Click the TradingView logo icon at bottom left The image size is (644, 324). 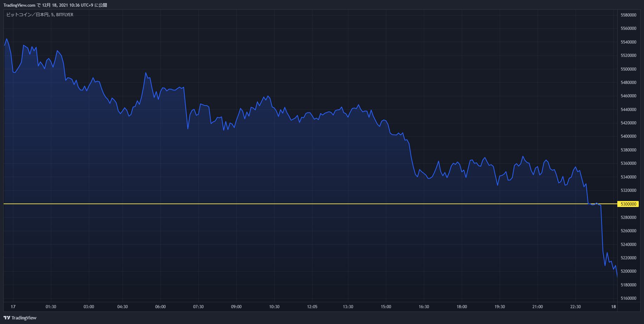[7, 318]
